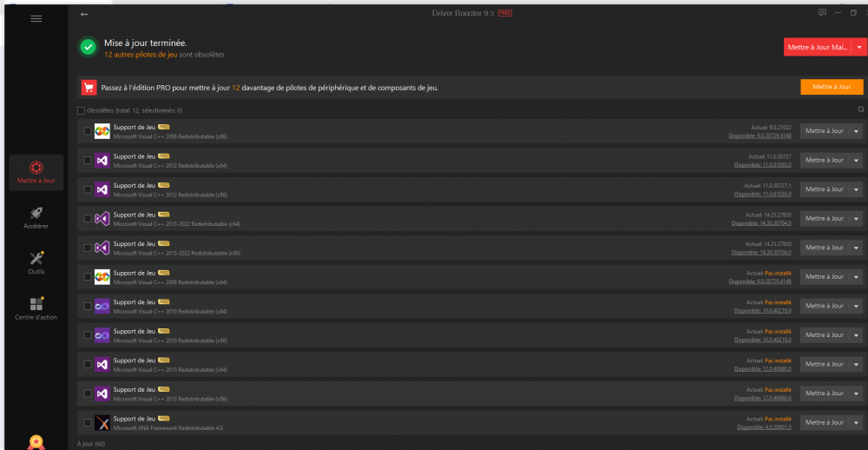The width and height of the screenshot is (868, 450).
Task: Tick the Obsolètes select-all checkbox
Action: (82, 110)
